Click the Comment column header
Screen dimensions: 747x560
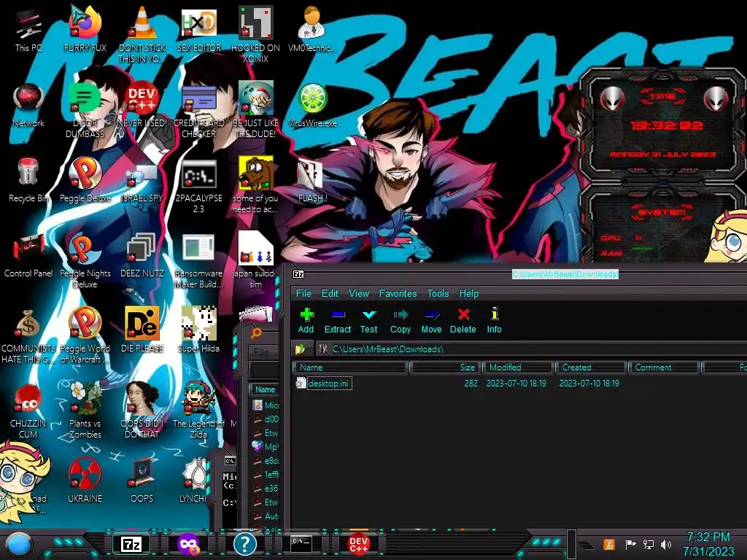(x=664, y=367)
